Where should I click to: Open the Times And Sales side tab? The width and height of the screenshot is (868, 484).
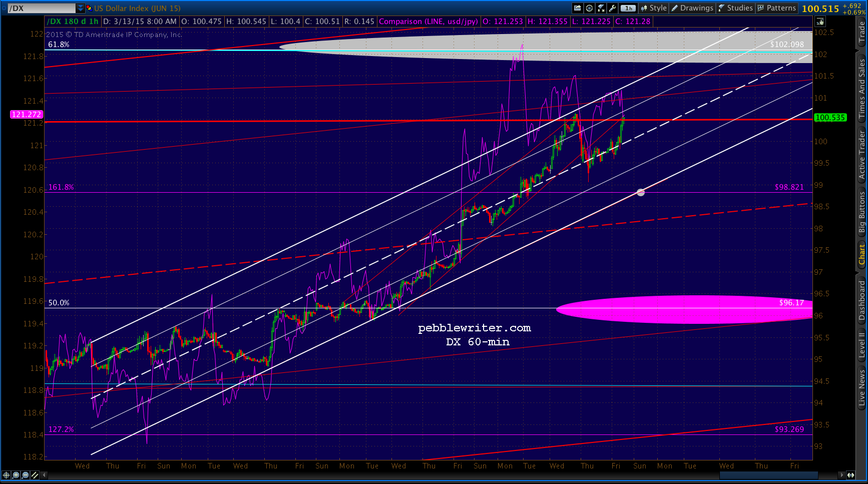coord(861,89)
